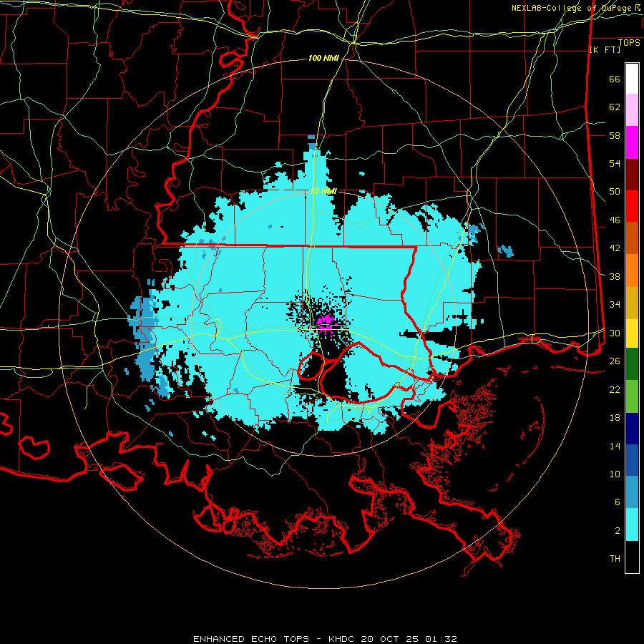Screen dimensions: 644x644
Task: Click the legend value '66'
Action: tap(615, 79)
